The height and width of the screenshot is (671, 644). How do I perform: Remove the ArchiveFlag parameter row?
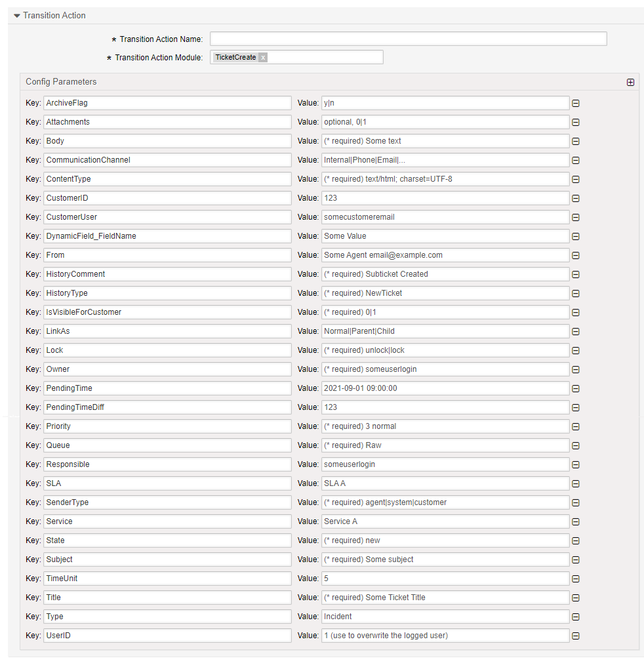pos(576,103)
